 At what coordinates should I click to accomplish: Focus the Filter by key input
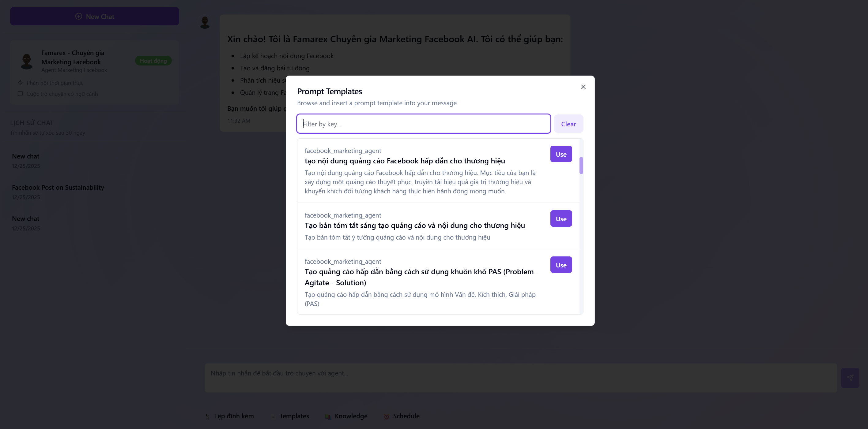(x=424, y=124)
